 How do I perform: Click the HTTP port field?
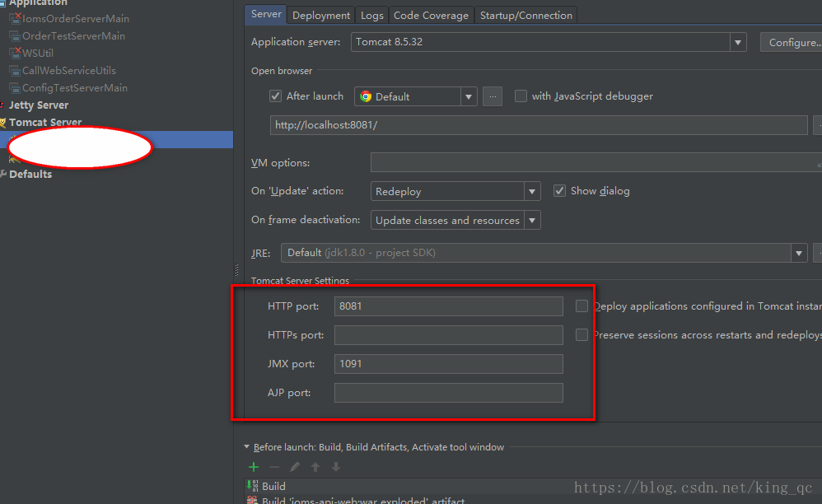point(449,306)
